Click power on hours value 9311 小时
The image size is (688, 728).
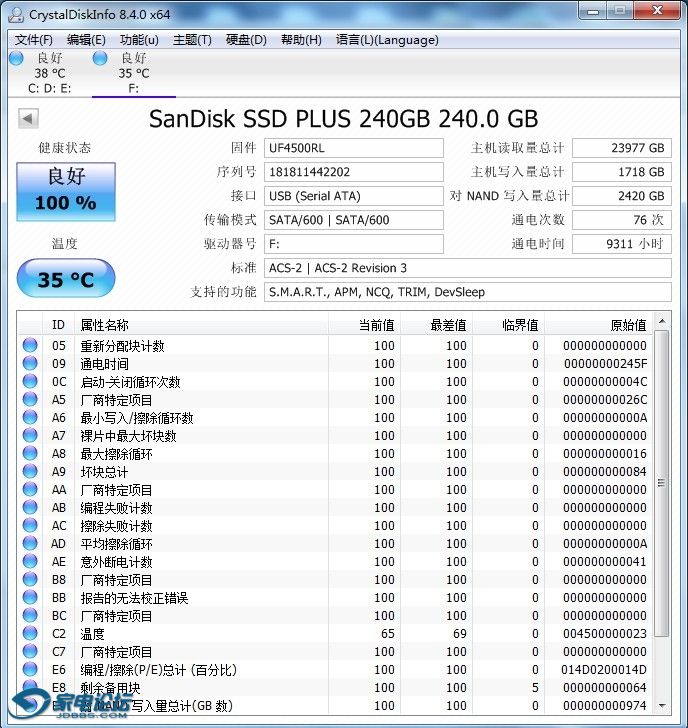click(x=622, y=244)
